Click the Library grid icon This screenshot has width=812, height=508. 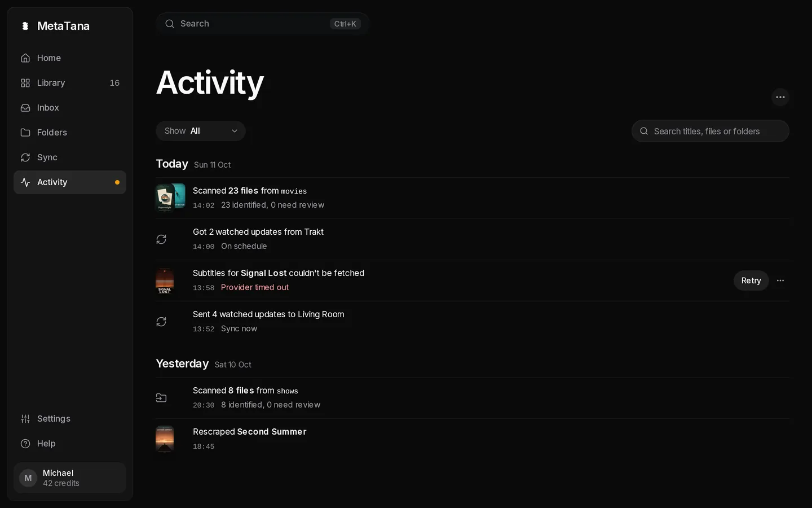25,83
